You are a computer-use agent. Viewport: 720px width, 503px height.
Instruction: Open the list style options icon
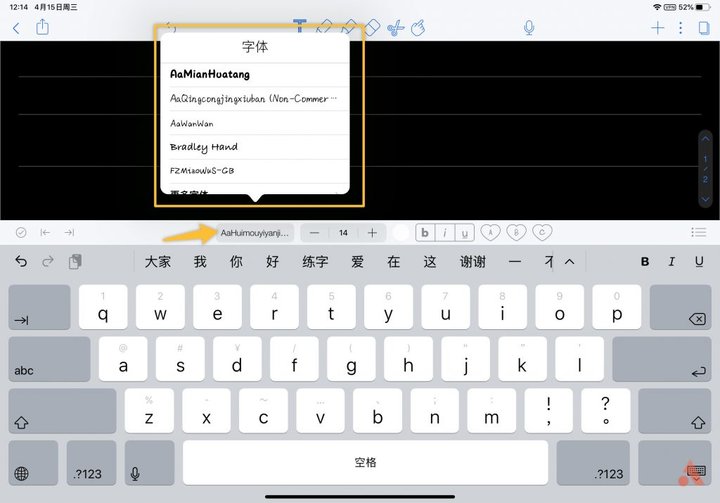pyautogui.click(x=698, y=232)
